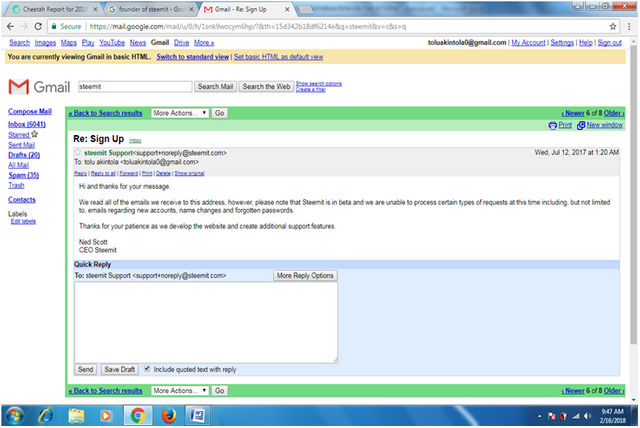Open Microsoft Word taskbar icon
Screen dimensions: 640x428
[x=198, y=416]
